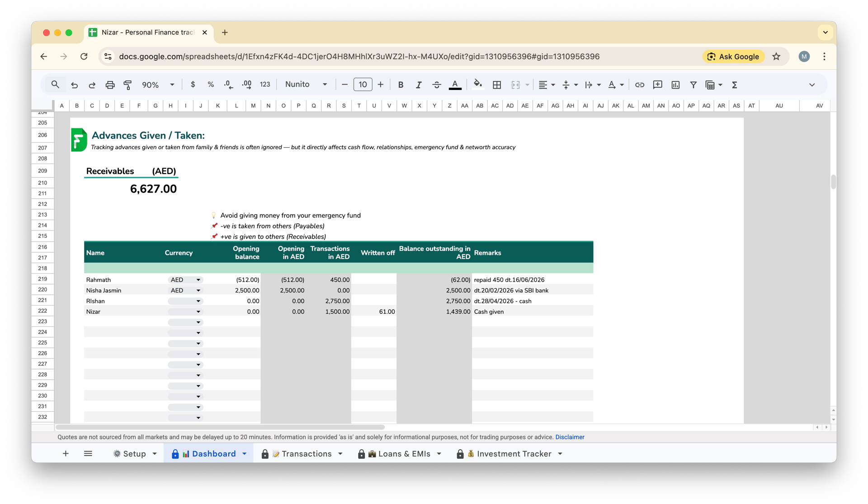Click the create filter icon
The image size is (868, 504).
click(x=693, y=85)
